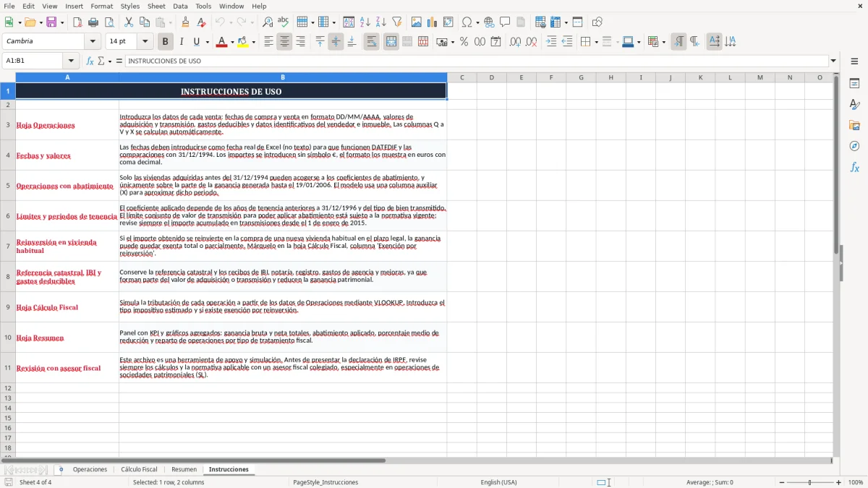Viewport: 868px width, 488px height.
Task: Insert an image
Action: point(417,22)
